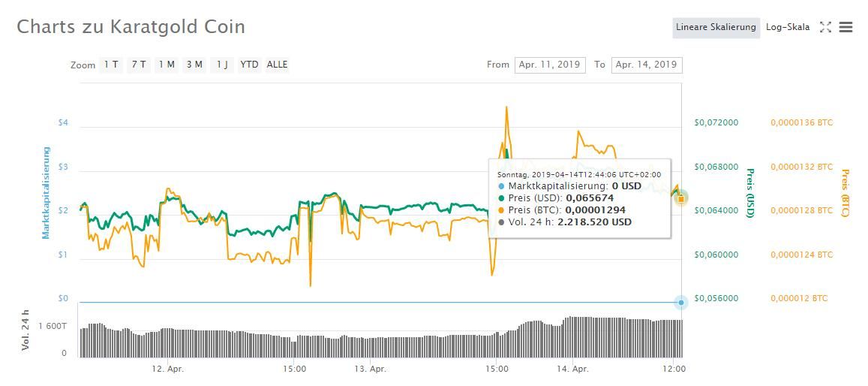
Task: Click the 0,000012 BTC axis value
Action: click(799, 298)
